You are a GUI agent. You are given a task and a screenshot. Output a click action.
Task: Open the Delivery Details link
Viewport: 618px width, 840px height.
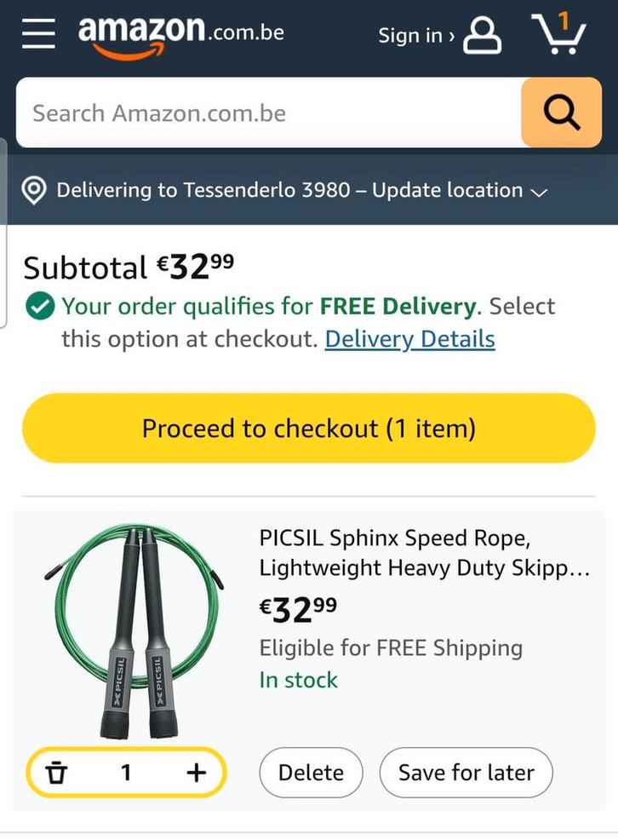coord(409,339)
